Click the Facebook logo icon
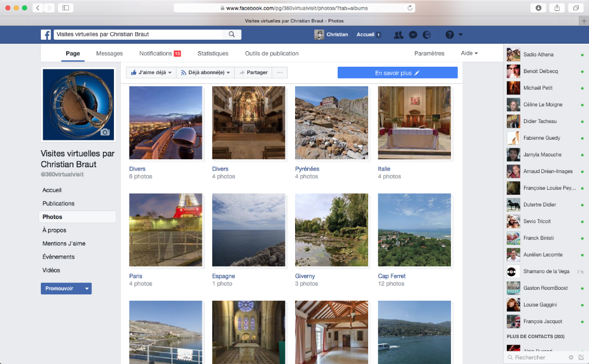 click(46, 35)
